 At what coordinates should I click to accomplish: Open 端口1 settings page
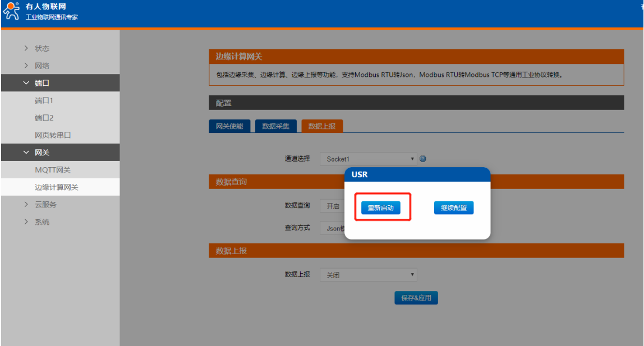(x=44, y=100)
